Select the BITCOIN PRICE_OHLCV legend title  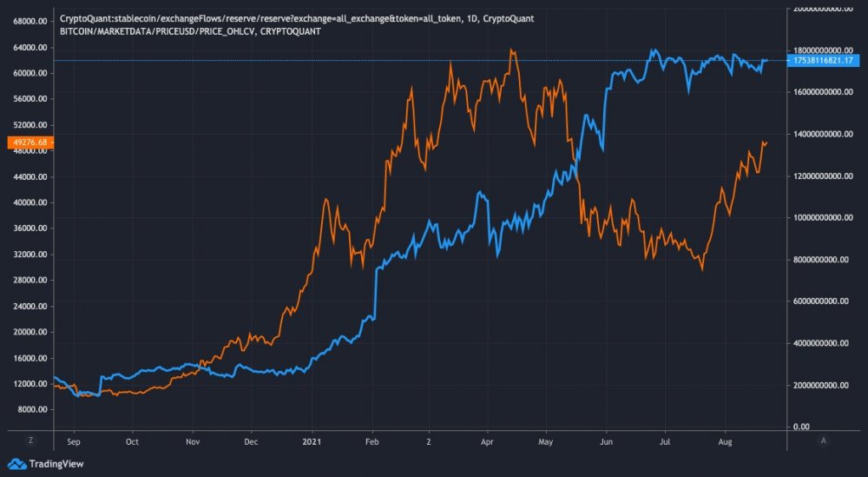(x=190, y=31)
